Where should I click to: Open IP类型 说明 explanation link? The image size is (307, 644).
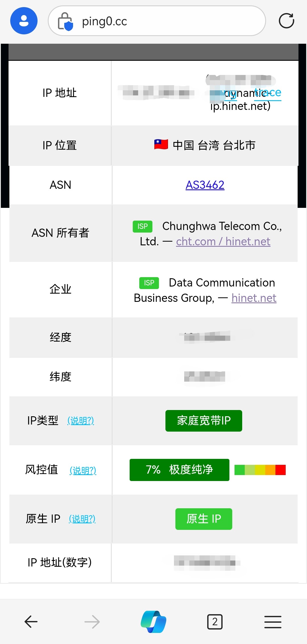81,421
